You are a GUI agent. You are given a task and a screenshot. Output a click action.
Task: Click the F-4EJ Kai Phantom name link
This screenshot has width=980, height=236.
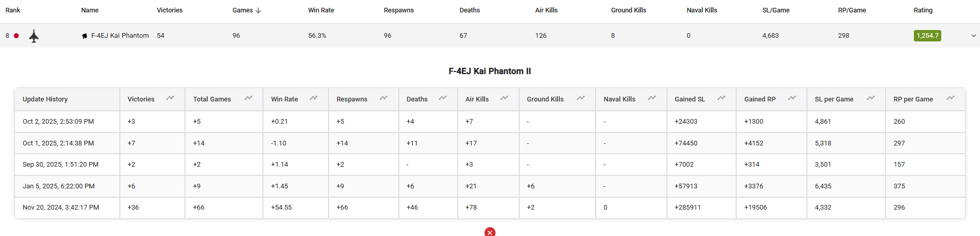point(120,36)
